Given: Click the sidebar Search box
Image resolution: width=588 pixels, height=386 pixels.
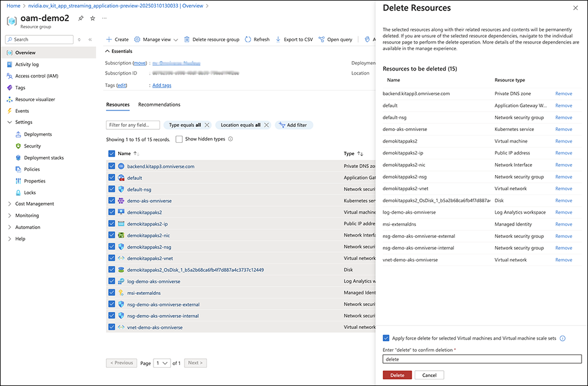Looking at the screenshot, I should [39, 39].
